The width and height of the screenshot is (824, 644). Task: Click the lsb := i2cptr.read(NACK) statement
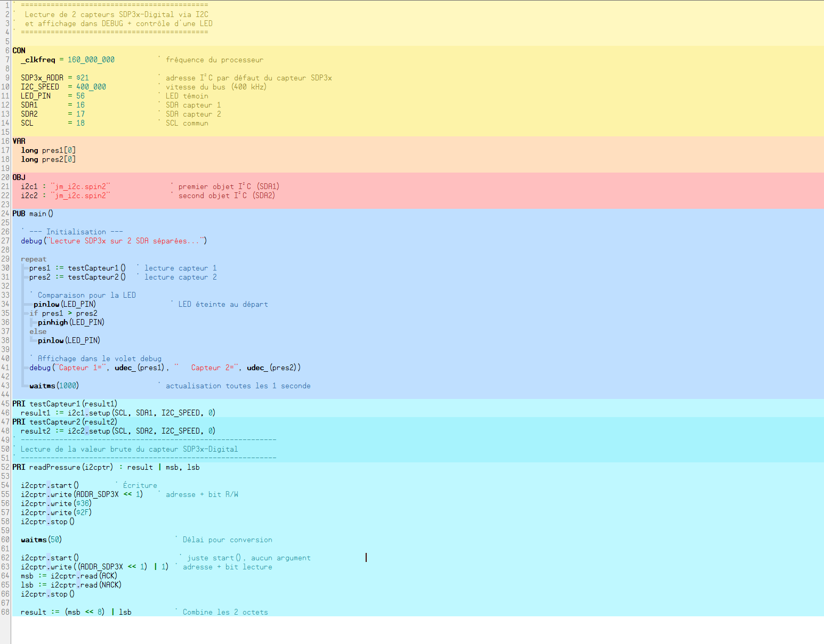pos(71,585)
